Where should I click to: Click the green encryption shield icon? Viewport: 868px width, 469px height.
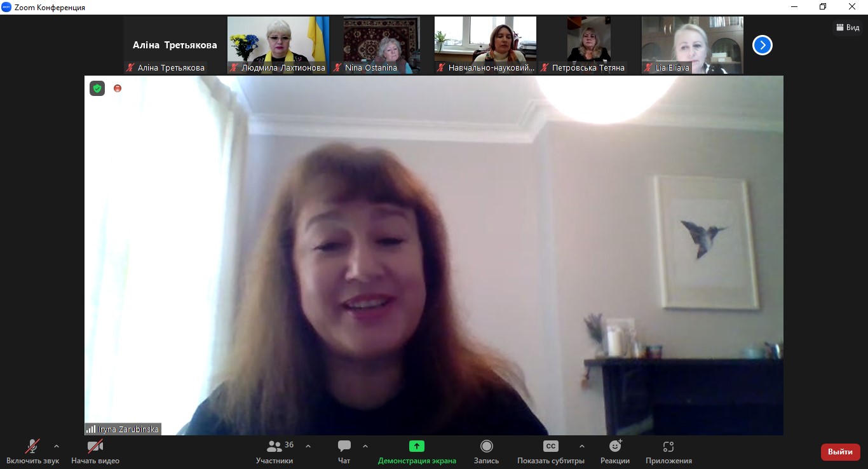(x=97, y=88)
